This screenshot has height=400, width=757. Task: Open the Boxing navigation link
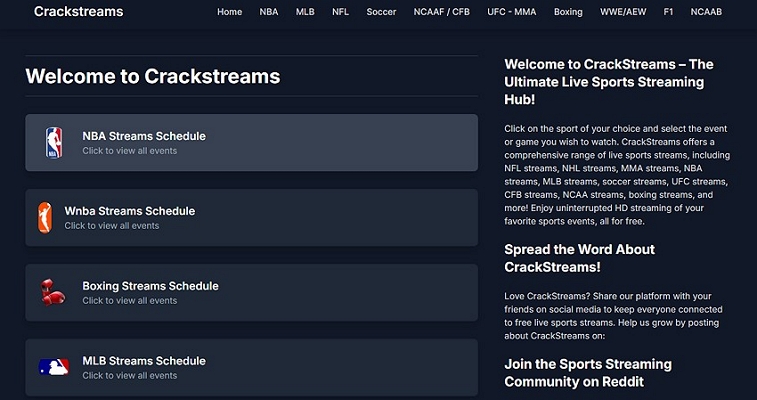click(568, 12)
